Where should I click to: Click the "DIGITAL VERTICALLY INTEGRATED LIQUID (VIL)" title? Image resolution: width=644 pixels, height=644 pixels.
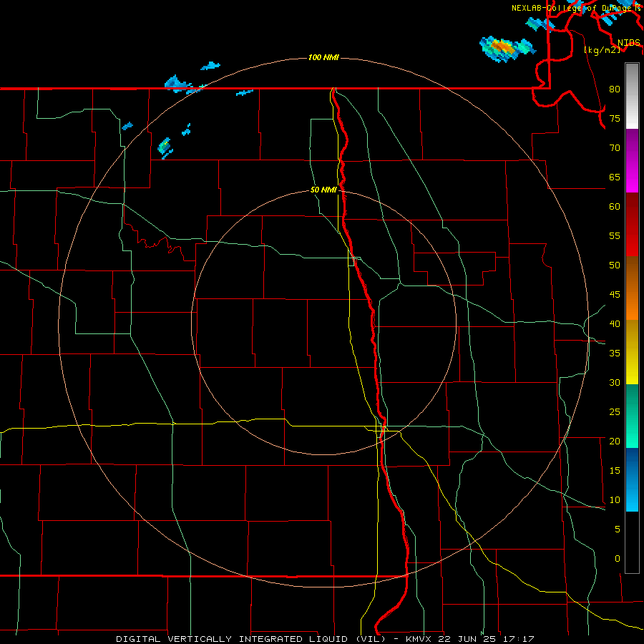(251, 639)
